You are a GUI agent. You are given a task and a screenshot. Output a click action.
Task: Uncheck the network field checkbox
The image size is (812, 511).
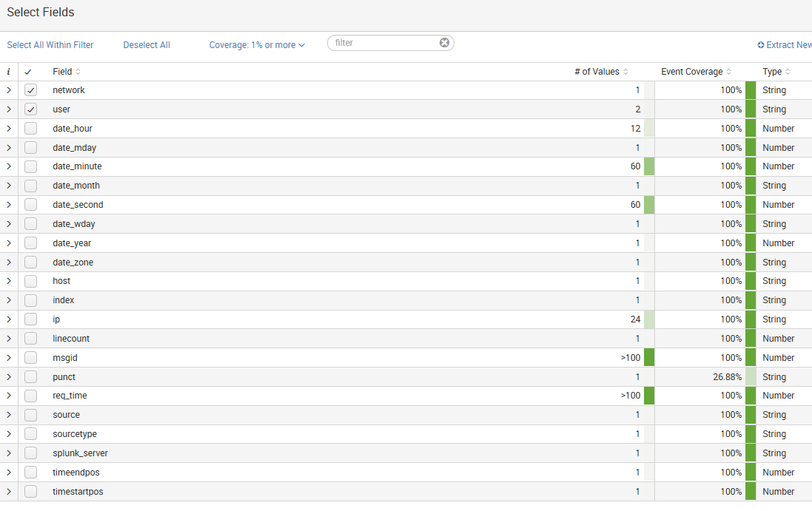click(30, 90)
